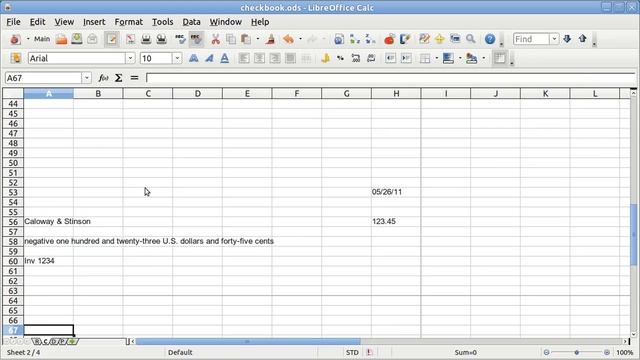The image size is (640, 360).
Task: Click STD selection mode in status bar
Action: [352, 352]
